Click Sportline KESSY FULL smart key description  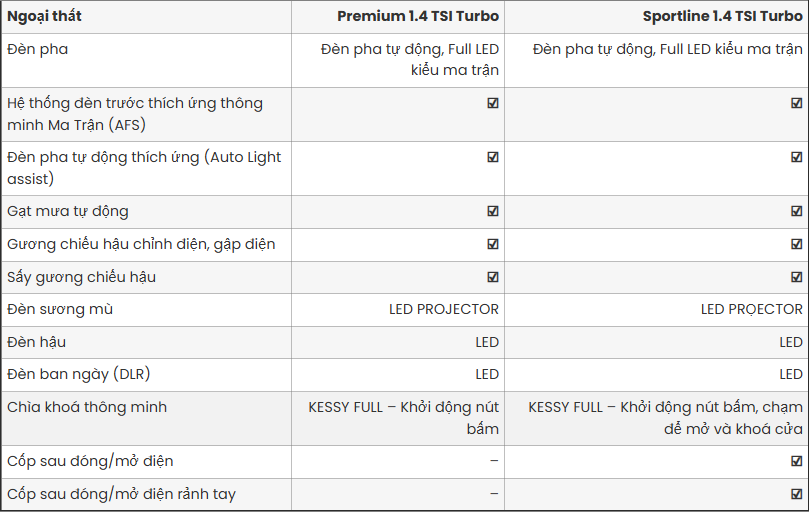666,418
